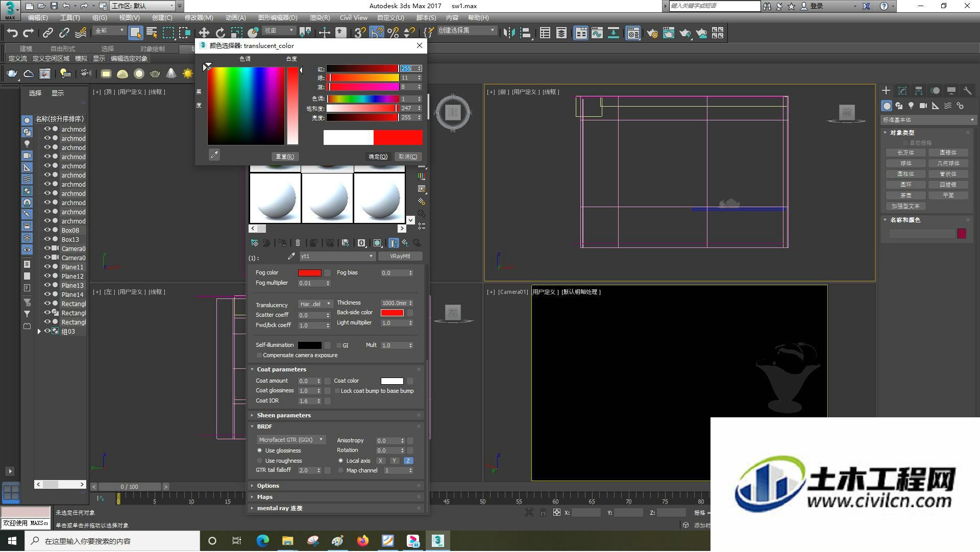Open the Microfacet GTR (GGX) BRDF dropdown

point(291,440)
